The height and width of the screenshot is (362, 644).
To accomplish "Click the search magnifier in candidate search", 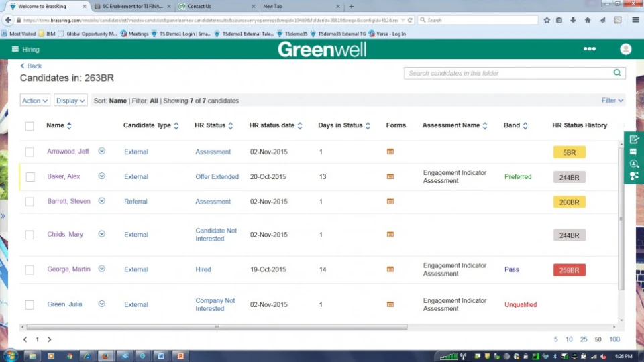I will click(x=616, y=73).
